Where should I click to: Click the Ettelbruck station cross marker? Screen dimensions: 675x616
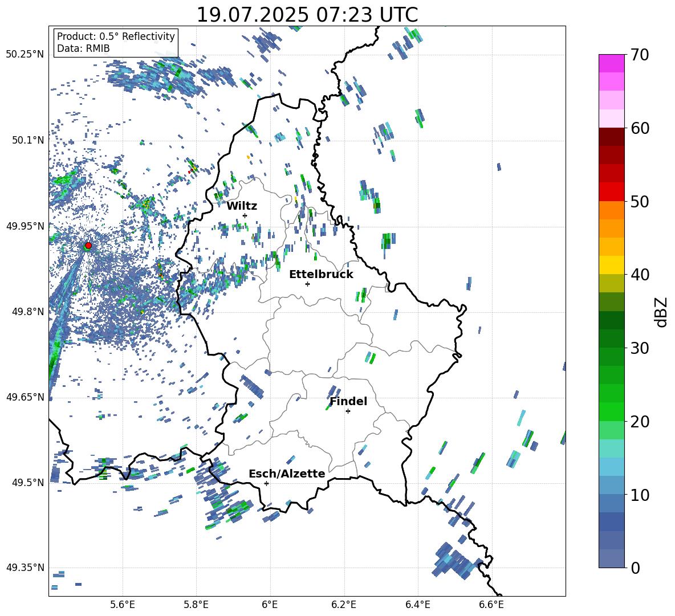[307, 284]
